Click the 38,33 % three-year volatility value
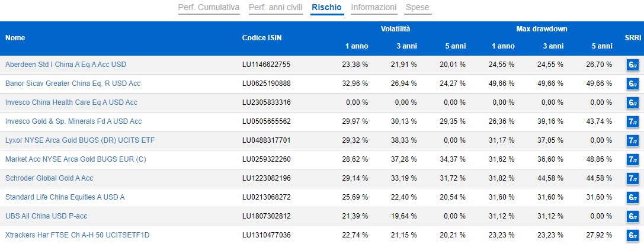The image size is (644, 244). coord(403,140)
